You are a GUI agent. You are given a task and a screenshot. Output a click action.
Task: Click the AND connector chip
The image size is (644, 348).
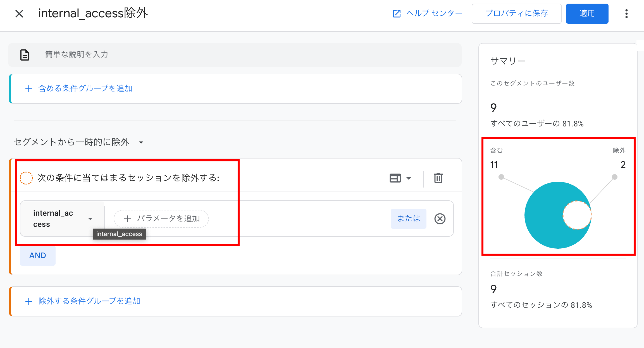click(x=37, y=255)
